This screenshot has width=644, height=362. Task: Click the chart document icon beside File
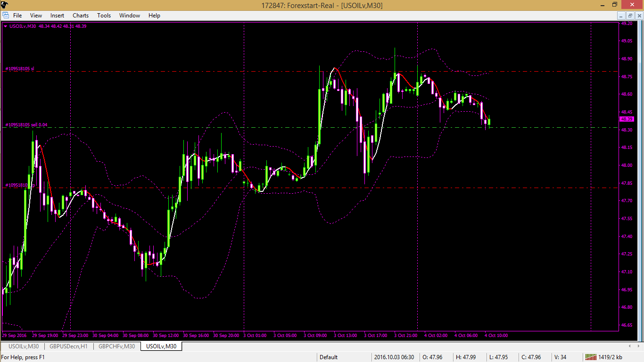(5, 16)
